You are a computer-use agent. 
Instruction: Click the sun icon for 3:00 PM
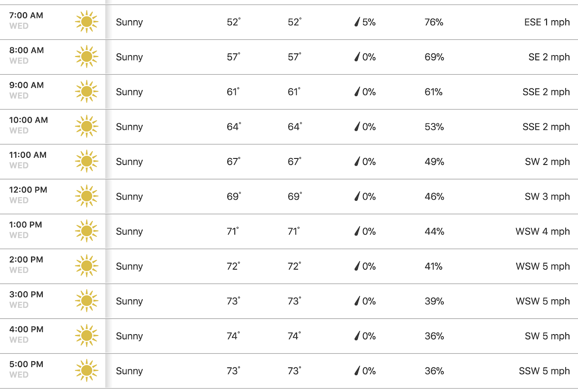point(87,301)
